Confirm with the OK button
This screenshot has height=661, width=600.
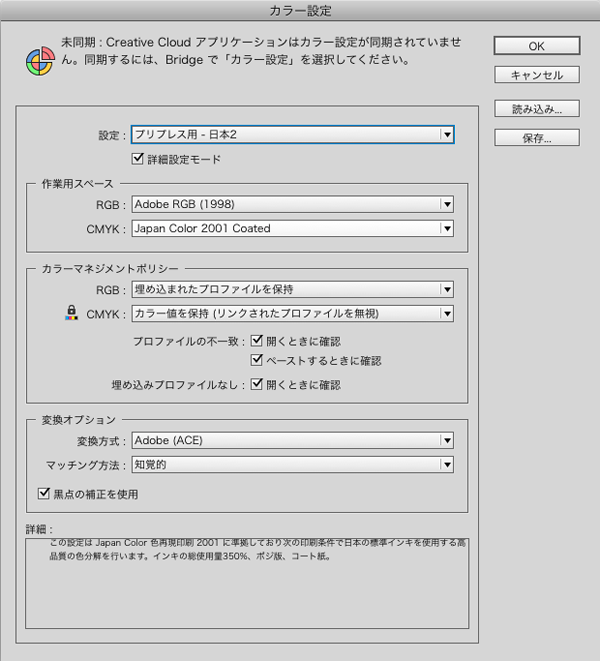click(537, 46)
